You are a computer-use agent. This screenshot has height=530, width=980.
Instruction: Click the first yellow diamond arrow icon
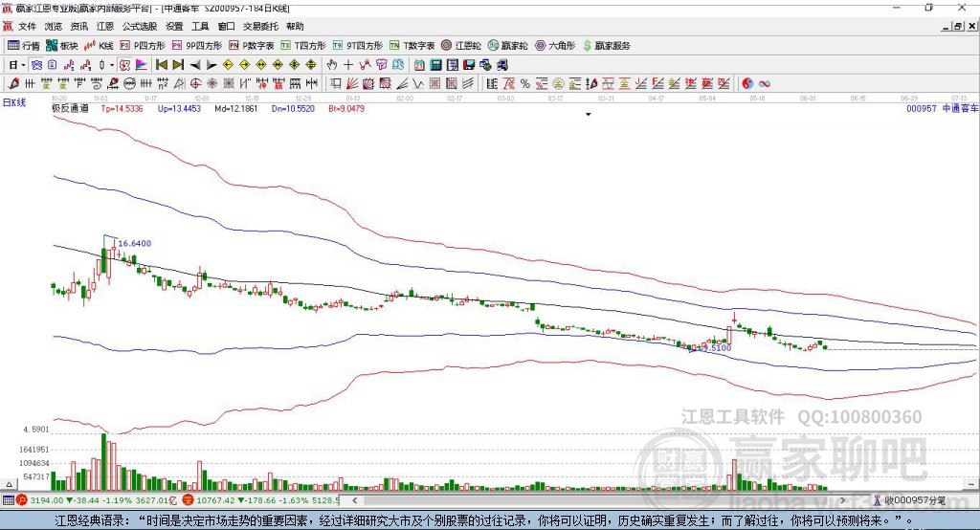(x=228, y=65)
